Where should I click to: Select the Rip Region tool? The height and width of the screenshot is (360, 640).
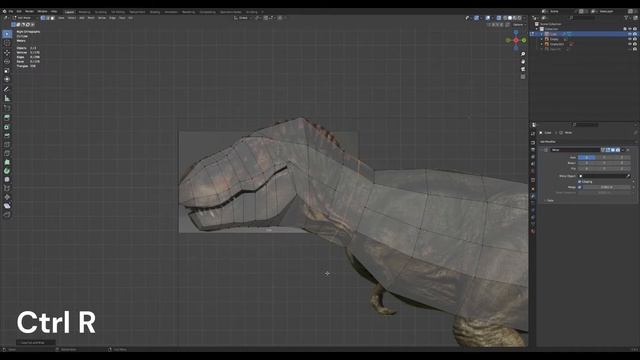(x=7, y=214)
